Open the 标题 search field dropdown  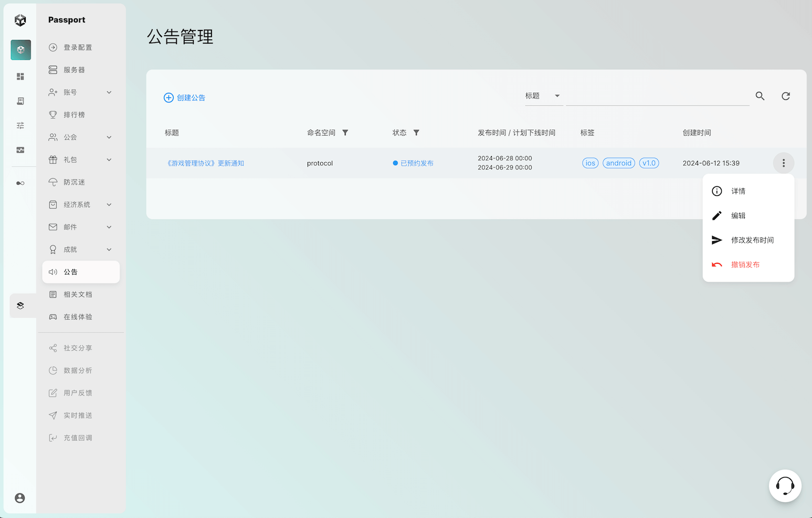tap(543, 96)
